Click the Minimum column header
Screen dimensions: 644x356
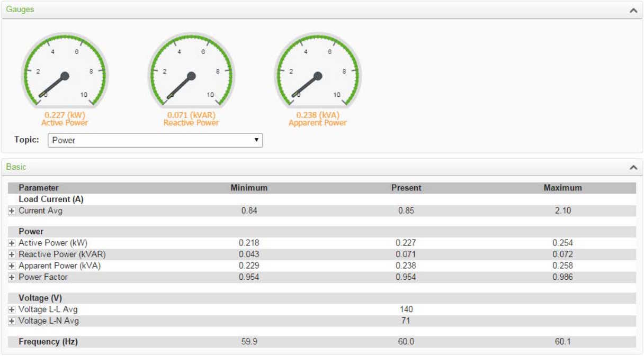click(x=249, y=188)
